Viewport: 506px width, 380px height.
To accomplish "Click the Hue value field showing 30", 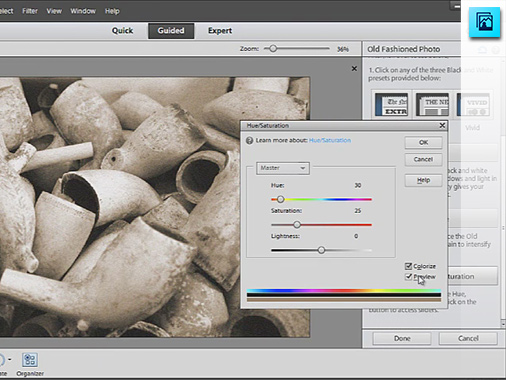I will coord(358,185).
